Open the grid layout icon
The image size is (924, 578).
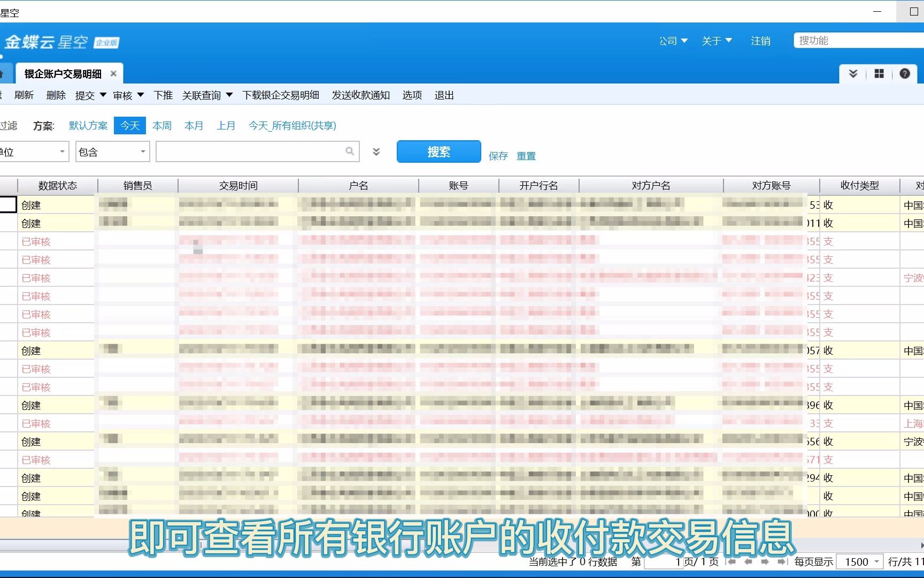[879, 74]
